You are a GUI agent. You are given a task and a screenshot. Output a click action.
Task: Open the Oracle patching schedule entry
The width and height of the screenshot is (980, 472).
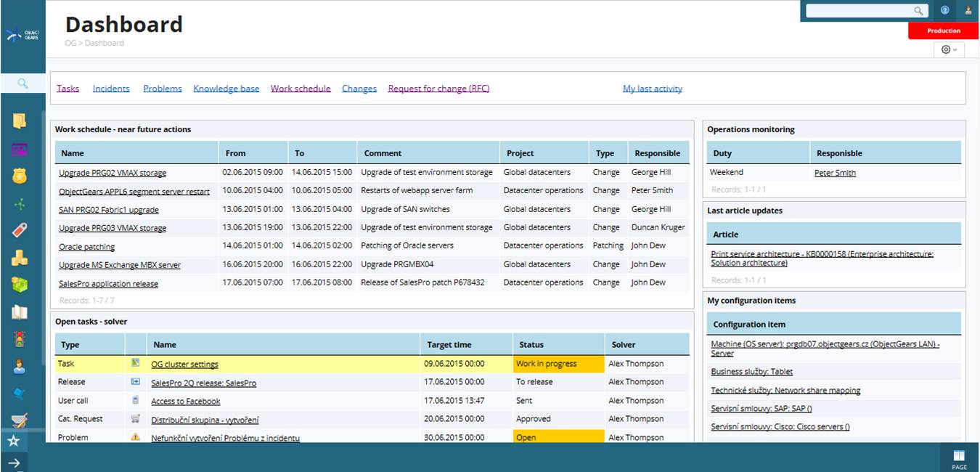point(87,247)
